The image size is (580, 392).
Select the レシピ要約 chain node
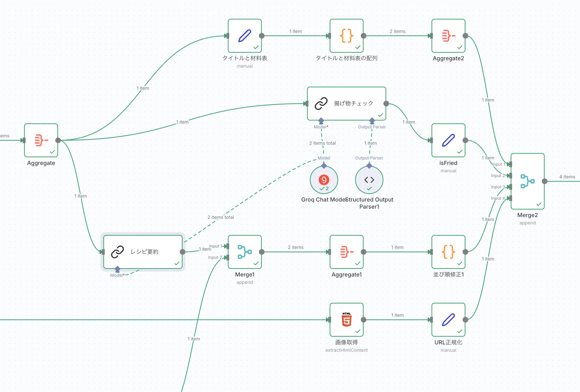143,252
